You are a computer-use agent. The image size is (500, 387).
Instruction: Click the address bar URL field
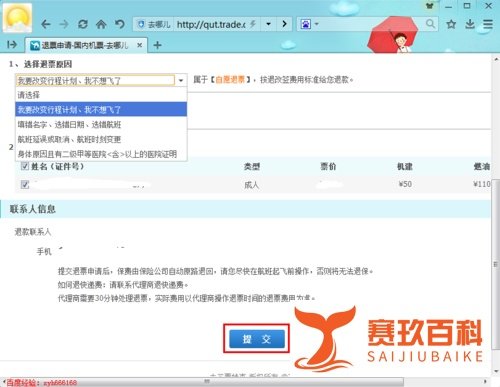(x=211, y=24)
